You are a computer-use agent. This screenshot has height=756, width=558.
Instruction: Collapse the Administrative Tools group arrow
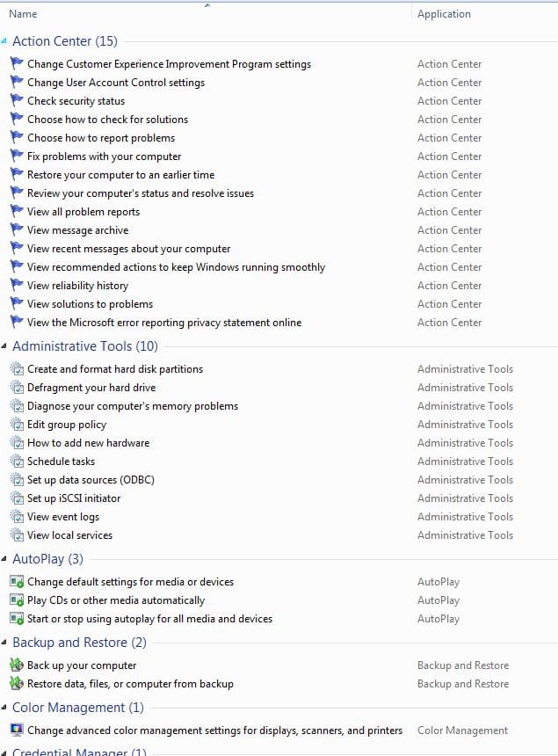pos(4,346)
